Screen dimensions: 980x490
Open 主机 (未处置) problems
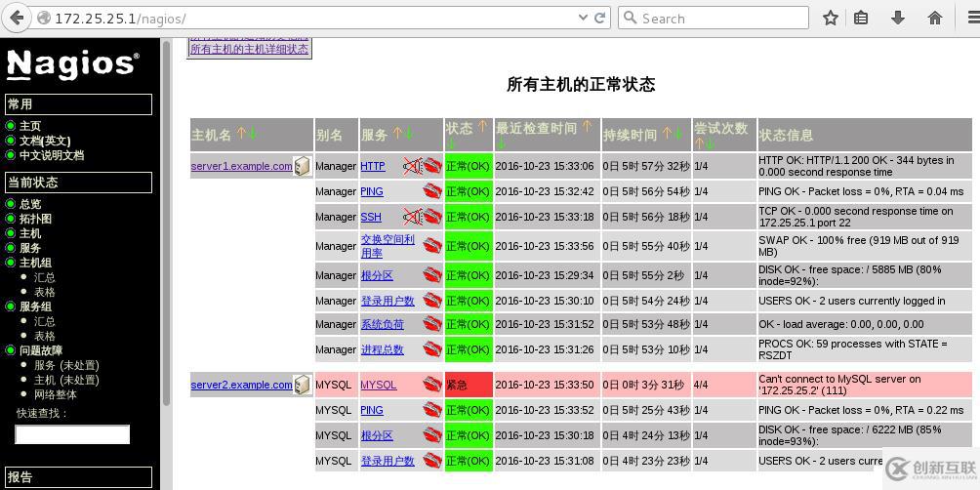pyautogui.click(x=66, y=380)
